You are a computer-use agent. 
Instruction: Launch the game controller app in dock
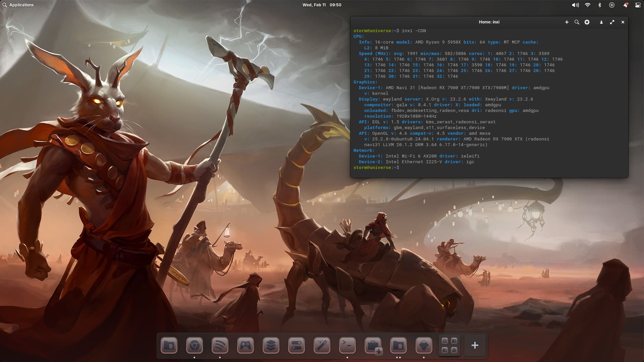point(246,345)
